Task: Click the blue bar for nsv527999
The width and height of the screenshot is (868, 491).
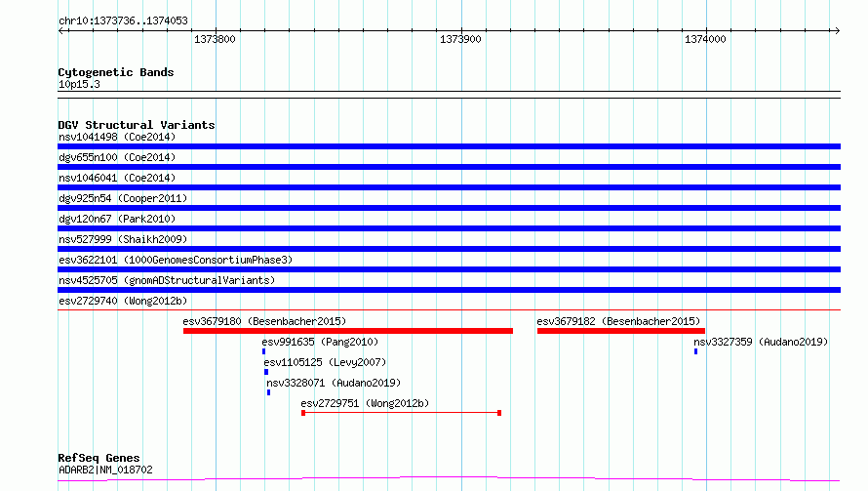Action: point(449,249)
